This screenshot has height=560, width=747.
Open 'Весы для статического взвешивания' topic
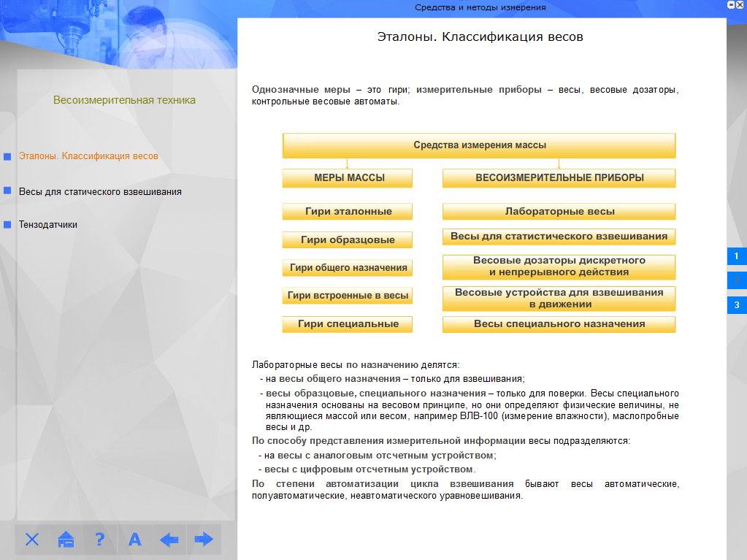100,191
